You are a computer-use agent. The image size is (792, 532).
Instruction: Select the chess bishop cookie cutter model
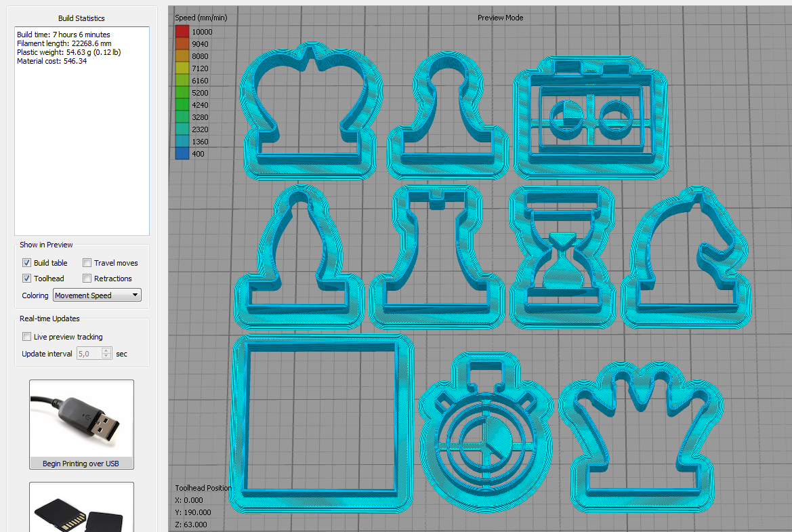(299, 258)
